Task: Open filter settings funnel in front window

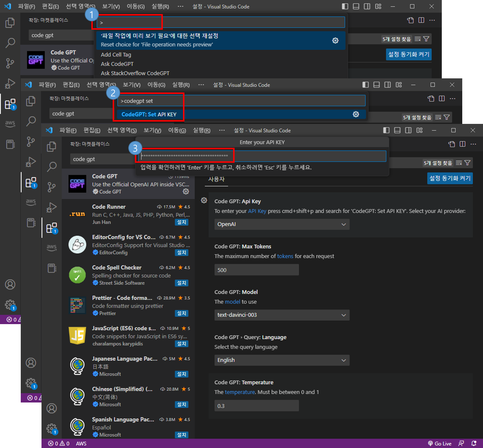Action: click(467, 163)
